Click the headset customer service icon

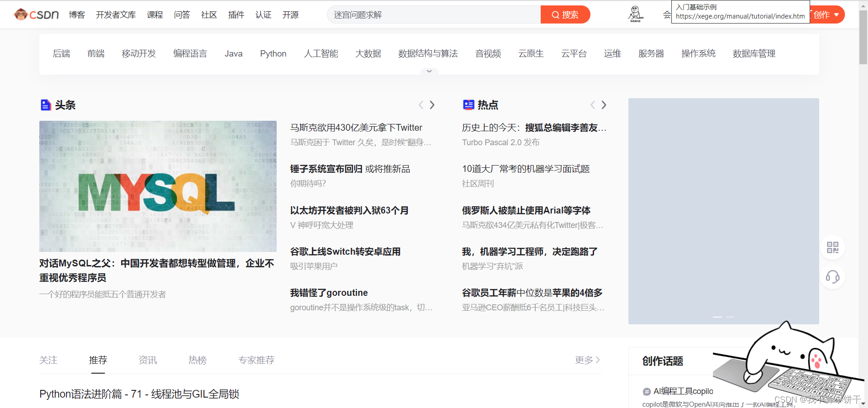[833, 277]
